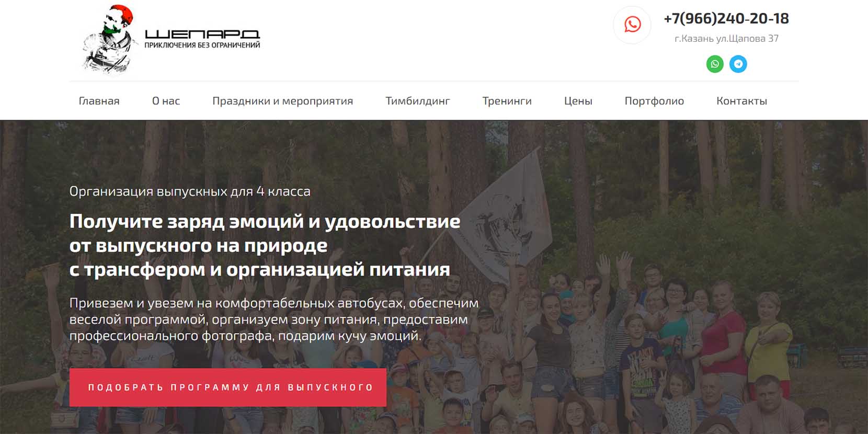Navigate to Тренинги section
868x434 pixels.
[x=507, y=101]
